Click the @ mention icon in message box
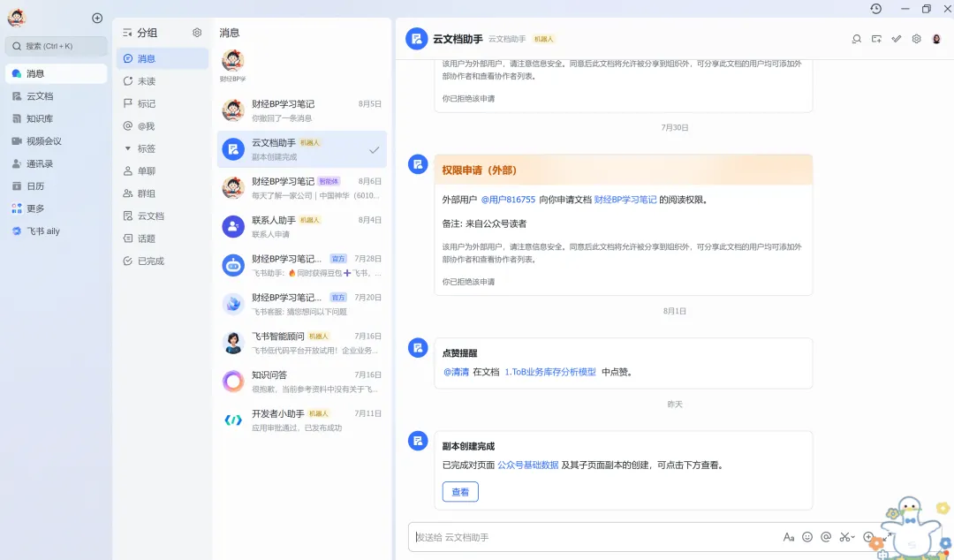Screen dimensions: 954x560 pos(826,537)
